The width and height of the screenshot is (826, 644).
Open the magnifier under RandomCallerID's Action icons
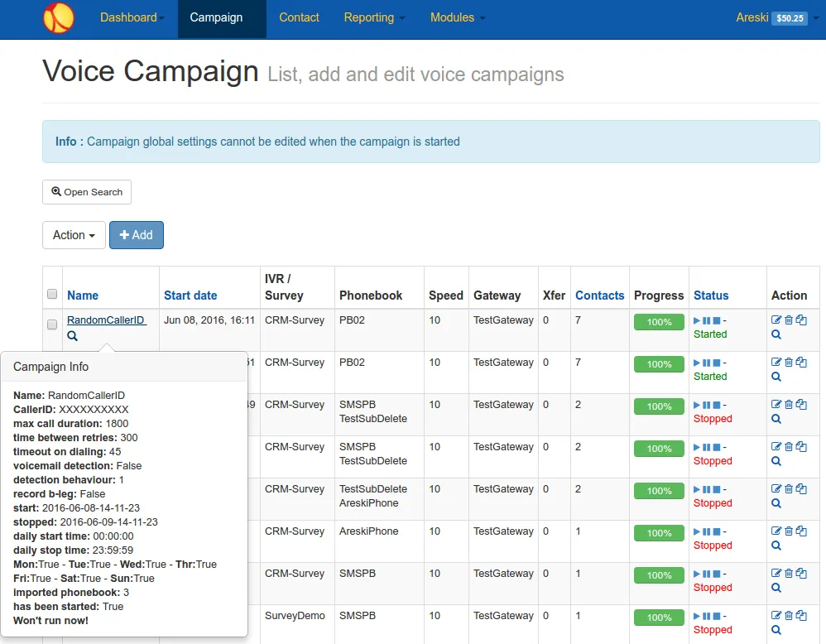776,334
